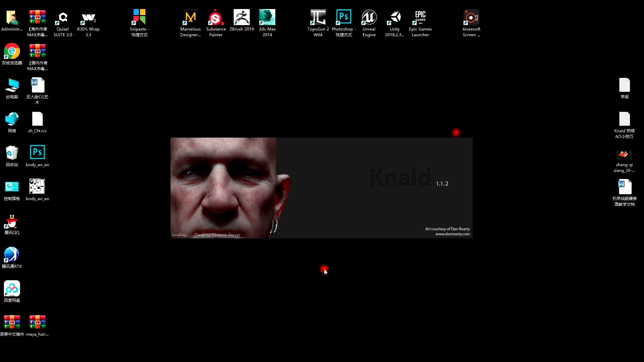
Task: Select the maya_hair archive file
Action: tap(37, 322)
